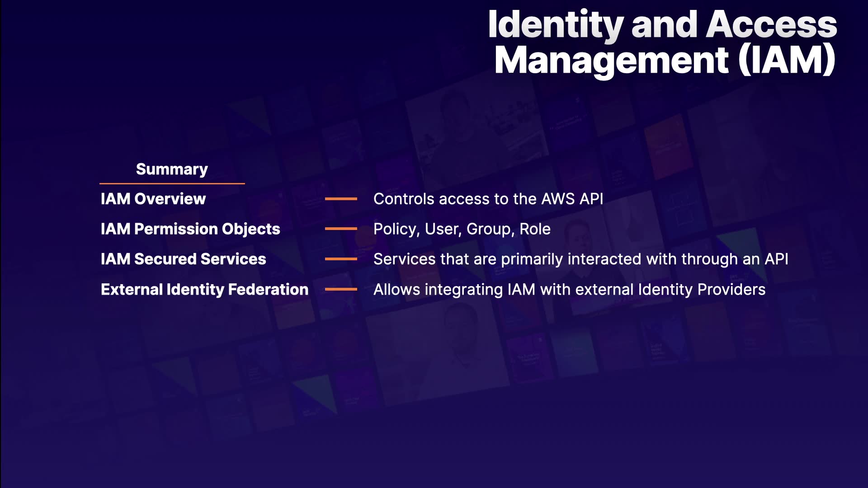Viewport: 868px width, 488px height.
Task: Select the IAM Secured Services label
Action: point(183,259)
